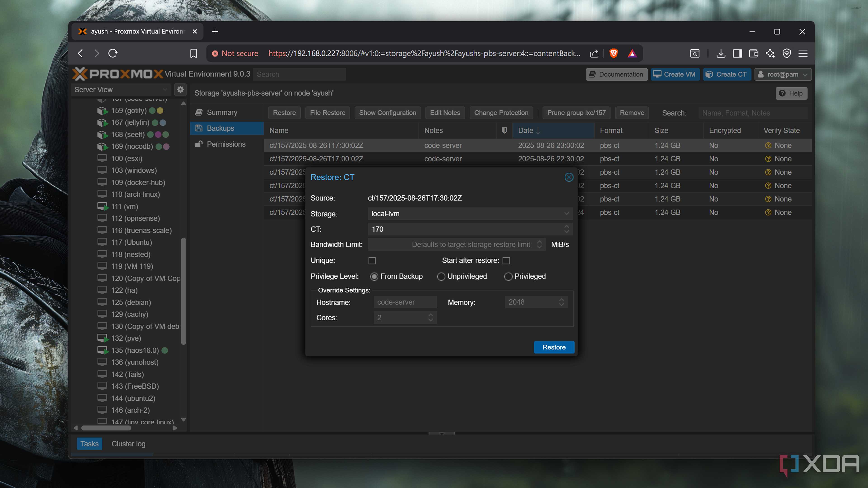Screen dimensions: 868x488
Task: Open the Permissions tab
Action: [227, 144]
